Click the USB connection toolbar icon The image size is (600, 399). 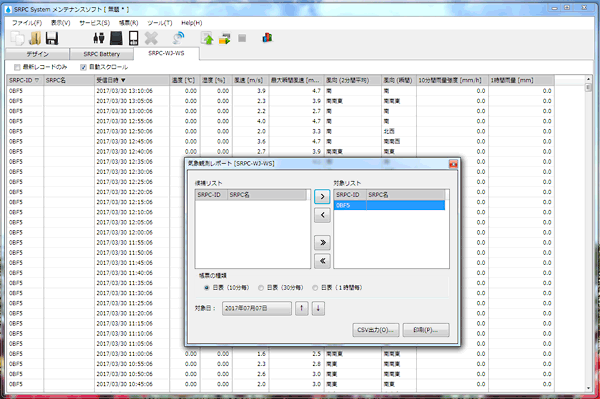99,38
